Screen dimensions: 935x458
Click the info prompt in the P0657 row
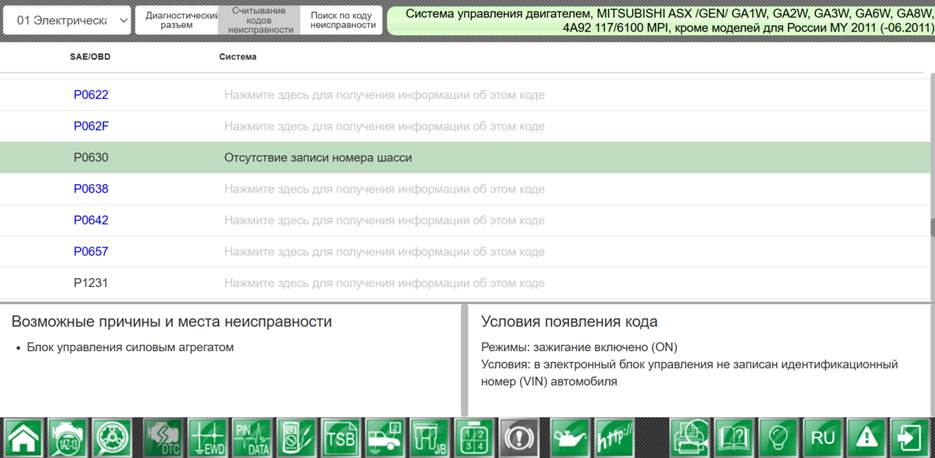(384, 252)
